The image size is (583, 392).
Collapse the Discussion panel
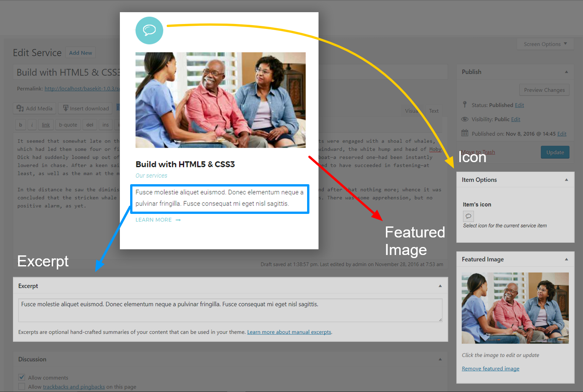pyautogui.click(x=440, y=359)
